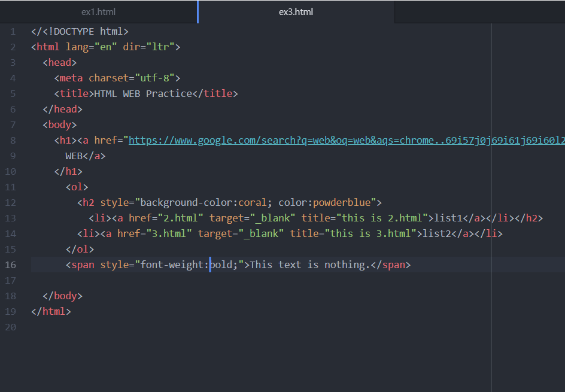Click href="3.html" on line 14
The image size is (565, 392).
[x=154, y=233]
